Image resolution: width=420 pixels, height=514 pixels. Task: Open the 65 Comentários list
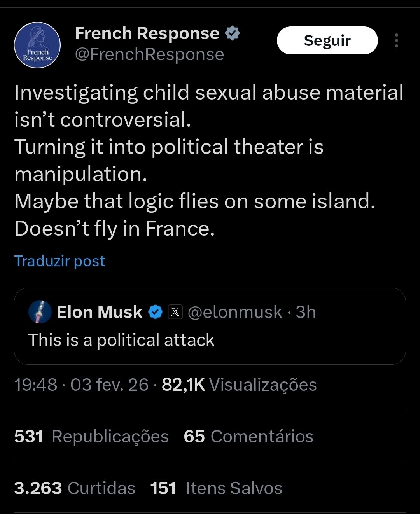(248, 436)
